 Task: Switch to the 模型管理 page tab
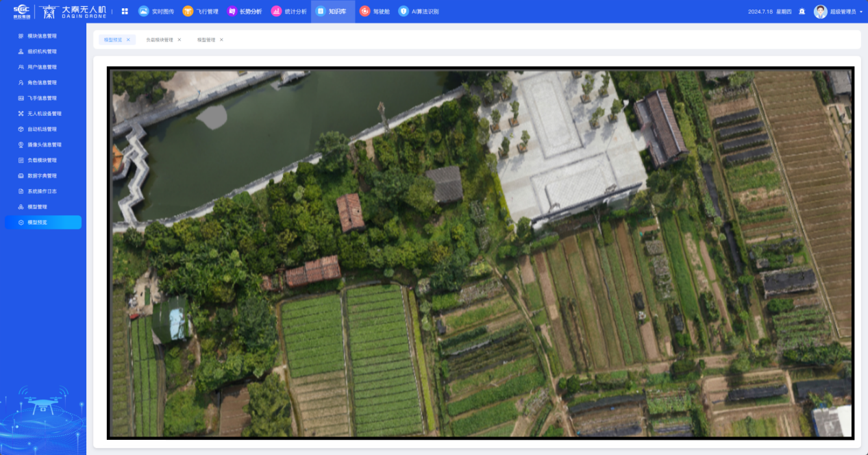click(x=206, y=40)
